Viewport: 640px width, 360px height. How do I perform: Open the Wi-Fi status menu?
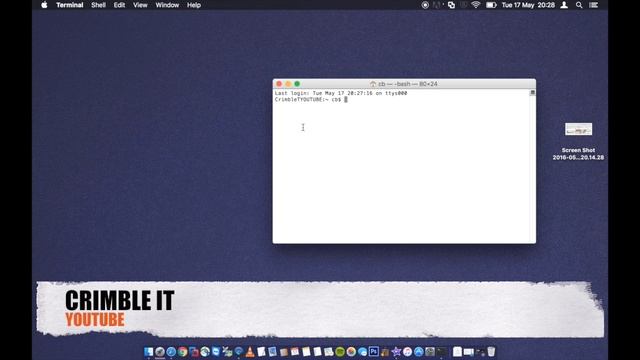(476, 5)
